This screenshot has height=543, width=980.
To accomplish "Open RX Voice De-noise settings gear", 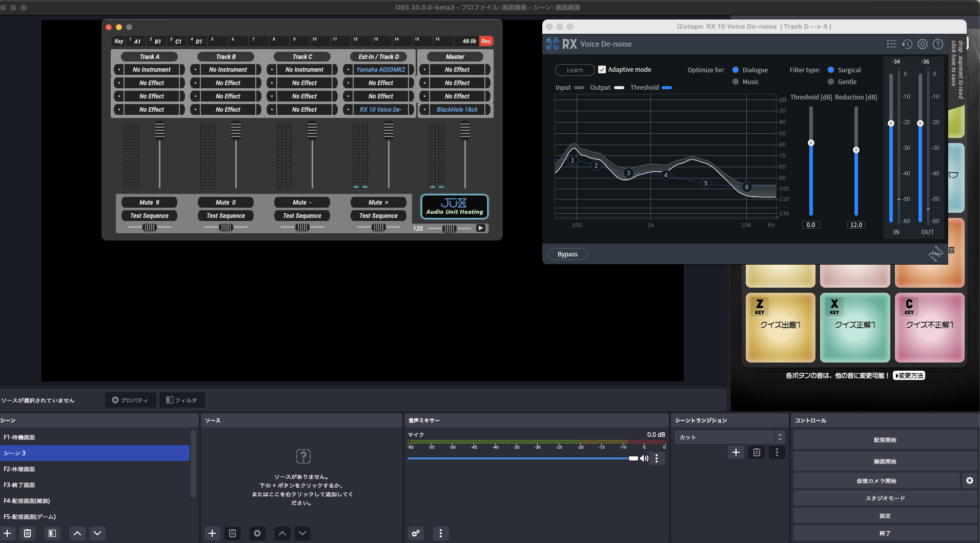I will (923, 44).
